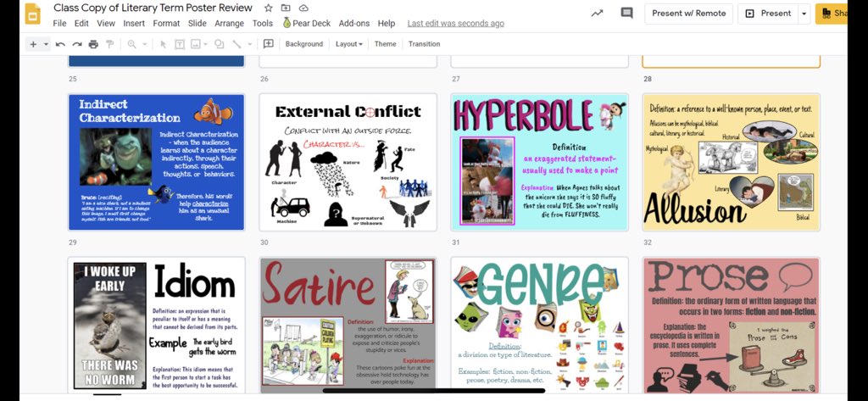The height and width of the screenshot is (401, 868).
Task: Open the Arrange menu
Action: pos(229,23)
